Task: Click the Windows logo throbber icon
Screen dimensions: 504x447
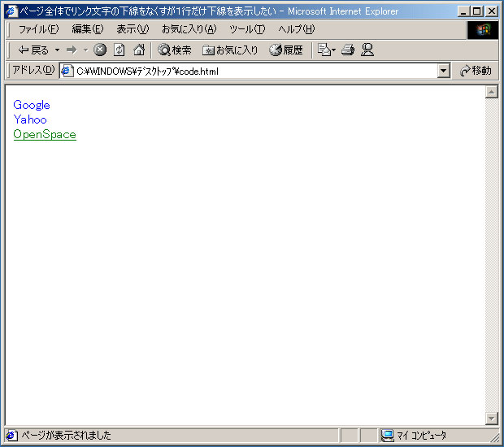Action: 483,30
